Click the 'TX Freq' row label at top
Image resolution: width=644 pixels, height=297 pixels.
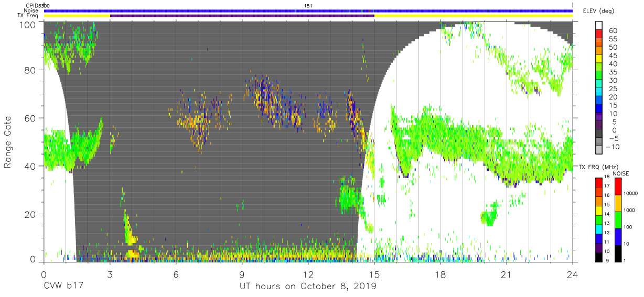tap(28, 15)
